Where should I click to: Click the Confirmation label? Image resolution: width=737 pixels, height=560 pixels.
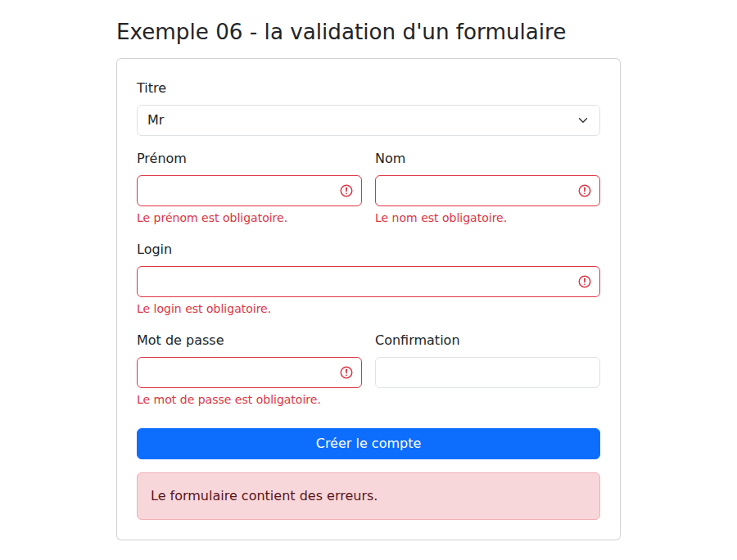point(418,340)
